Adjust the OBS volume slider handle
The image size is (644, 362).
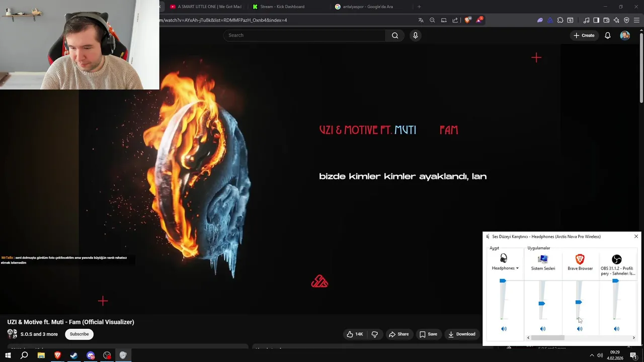(x=615, y=281)
